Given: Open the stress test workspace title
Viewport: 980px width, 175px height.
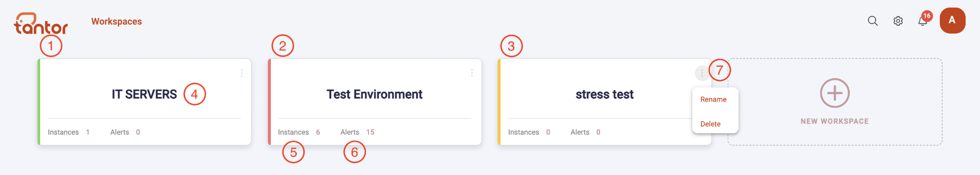Looking at the screenshot, I should click(x=604, y=94).
